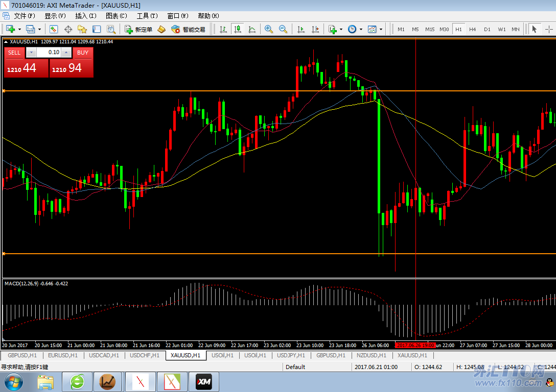The width and height of the screenshot is (556, 392).
Task: Click the Zoom In magnifier icon
Action: coord(268,29)
